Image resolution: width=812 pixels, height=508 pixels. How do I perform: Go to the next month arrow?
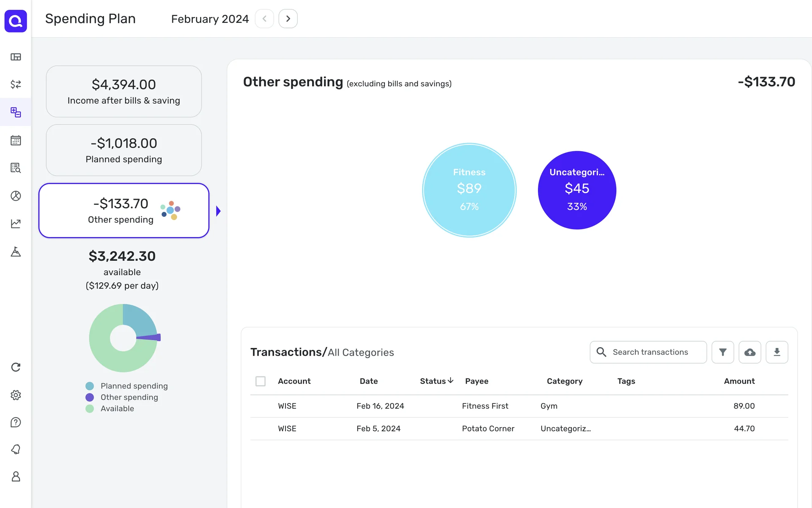tap(288, 19)
